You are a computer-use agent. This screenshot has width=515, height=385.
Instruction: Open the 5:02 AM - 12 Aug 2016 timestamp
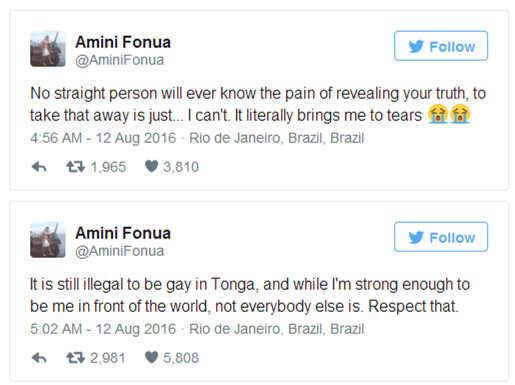coord(103,329)
